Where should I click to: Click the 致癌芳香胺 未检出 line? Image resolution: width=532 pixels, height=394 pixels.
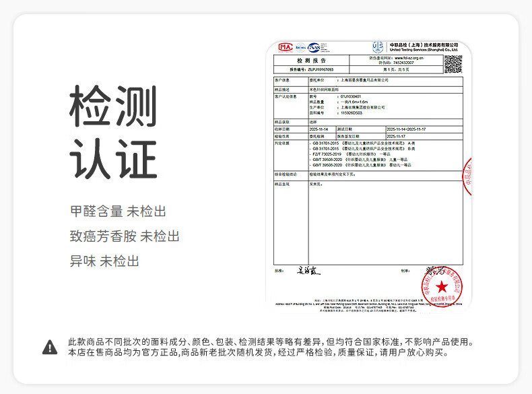(x=125, y=236)
